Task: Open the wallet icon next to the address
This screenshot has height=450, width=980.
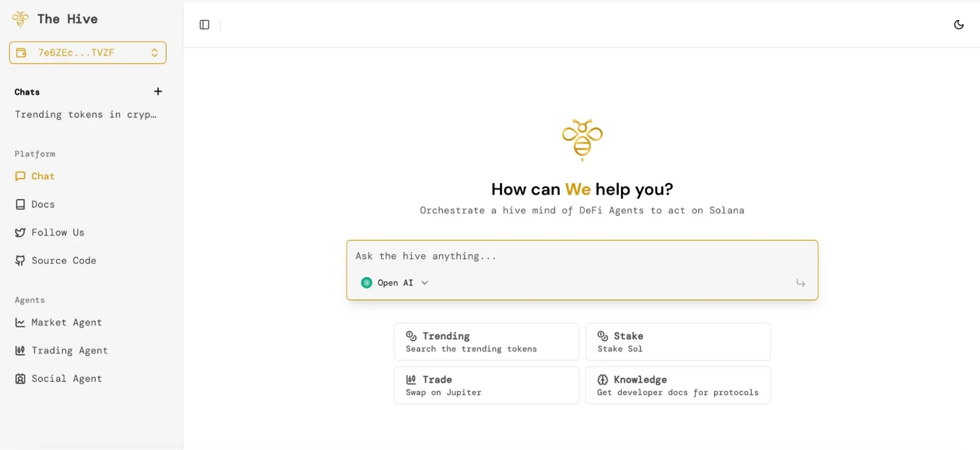Action: (x=21, y=52)
